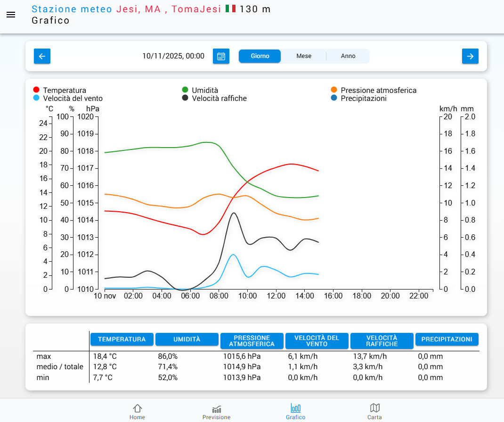Click the TEMPERATURA column header button
This screenshot has height=422, width=504.
pos(122,339)
